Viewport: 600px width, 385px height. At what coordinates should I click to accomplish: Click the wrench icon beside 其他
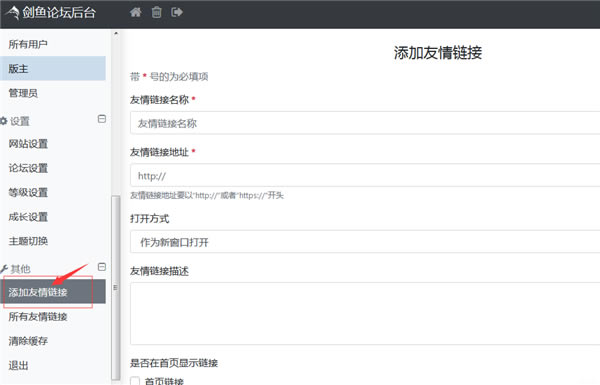pos(4,269)
